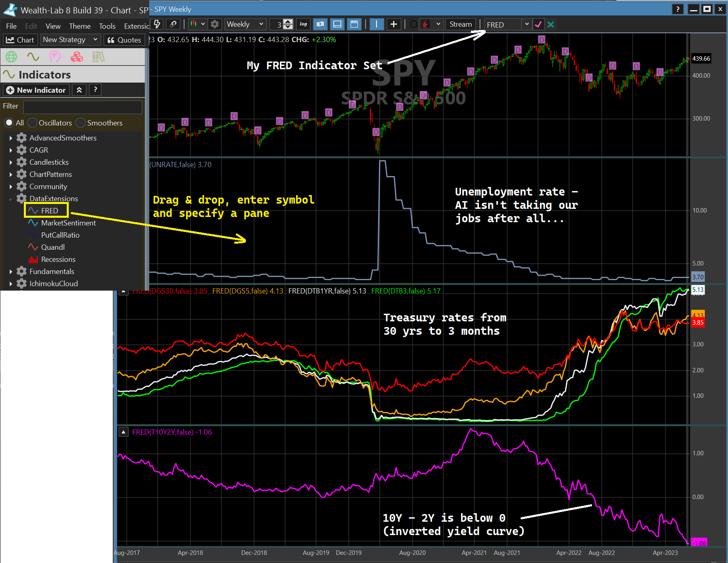Select the crosshair cursor tool in the toolbar
Screen dimensions: 728x563
[x=377, y=24]
